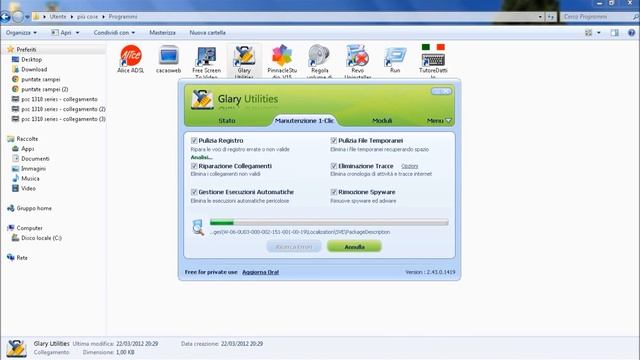Click the change view icon in toolbar

pyautogui.click(x=589, y=33)
